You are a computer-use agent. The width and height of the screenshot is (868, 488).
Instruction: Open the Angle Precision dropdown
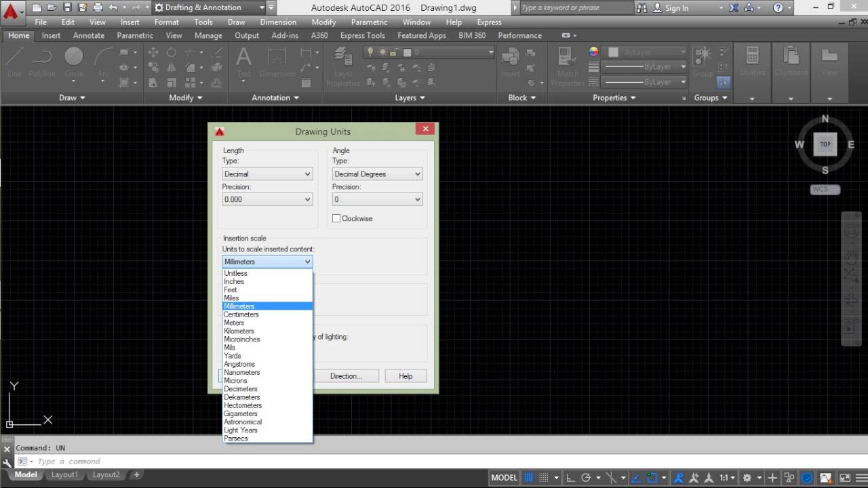click(378, 199)
